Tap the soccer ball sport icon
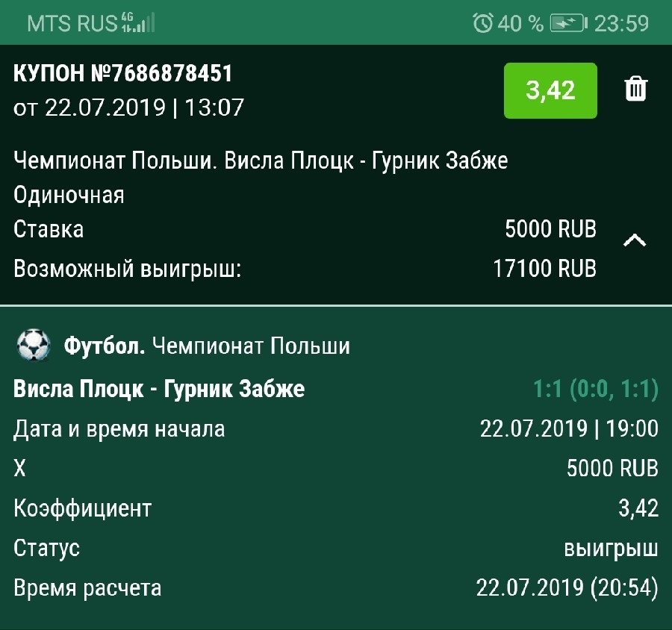This screenshot has width=672, height=630. point(34,345)
